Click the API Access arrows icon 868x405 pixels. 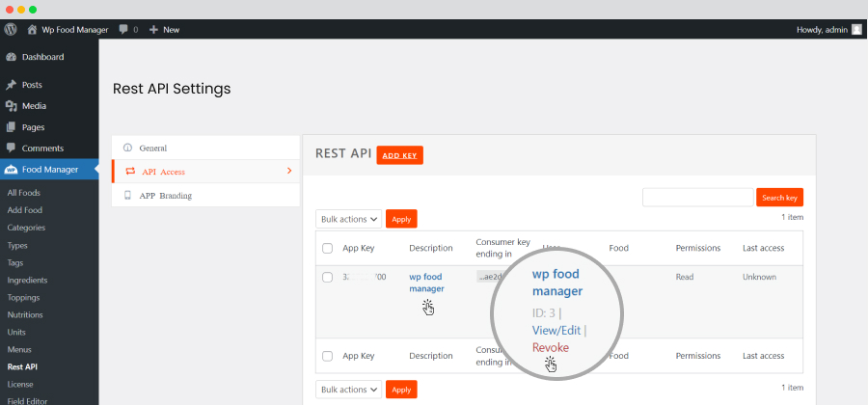(130, 172)
